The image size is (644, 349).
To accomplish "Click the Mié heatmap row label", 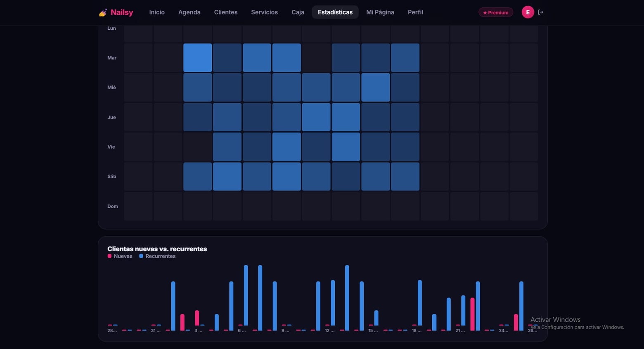I will 112,88.
